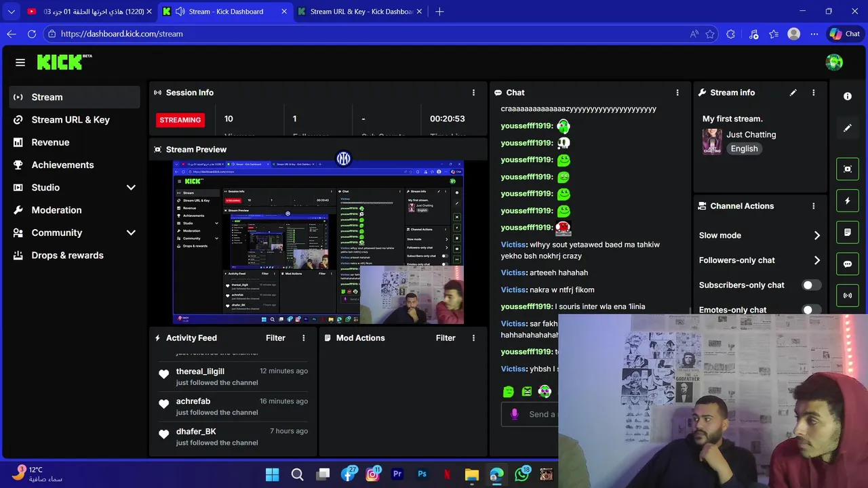Expand the Studio sidebar section
Image resolution: width=868 pixels, height=488 pixels.
[x=131, y=188]
